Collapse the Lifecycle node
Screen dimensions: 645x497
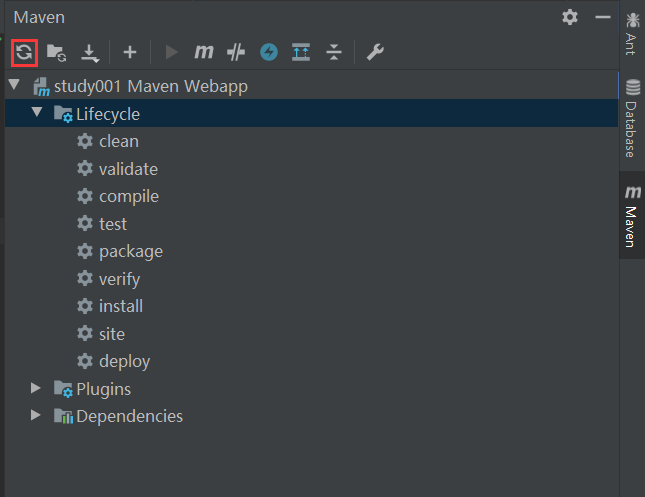37,113
